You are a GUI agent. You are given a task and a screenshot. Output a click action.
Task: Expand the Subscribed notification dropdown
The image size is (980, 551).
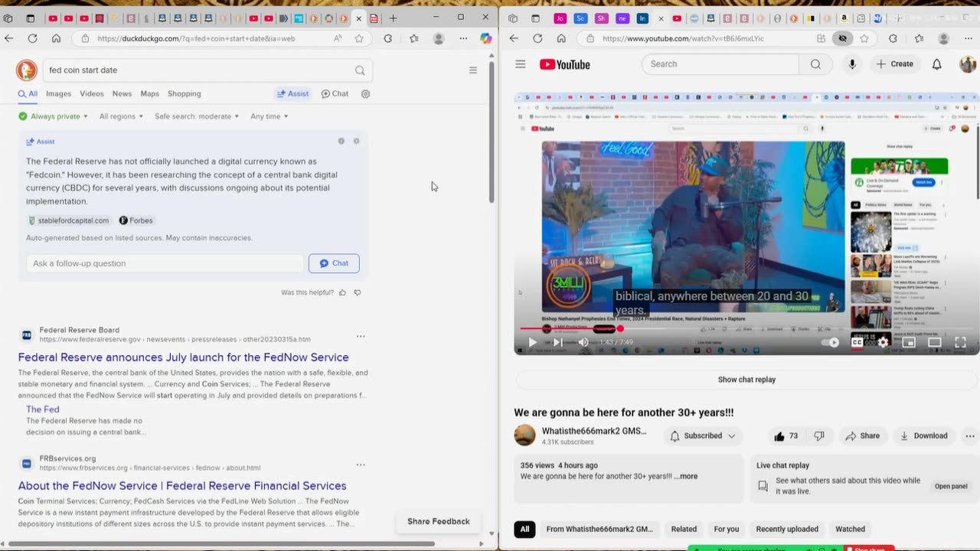(703, 435)
